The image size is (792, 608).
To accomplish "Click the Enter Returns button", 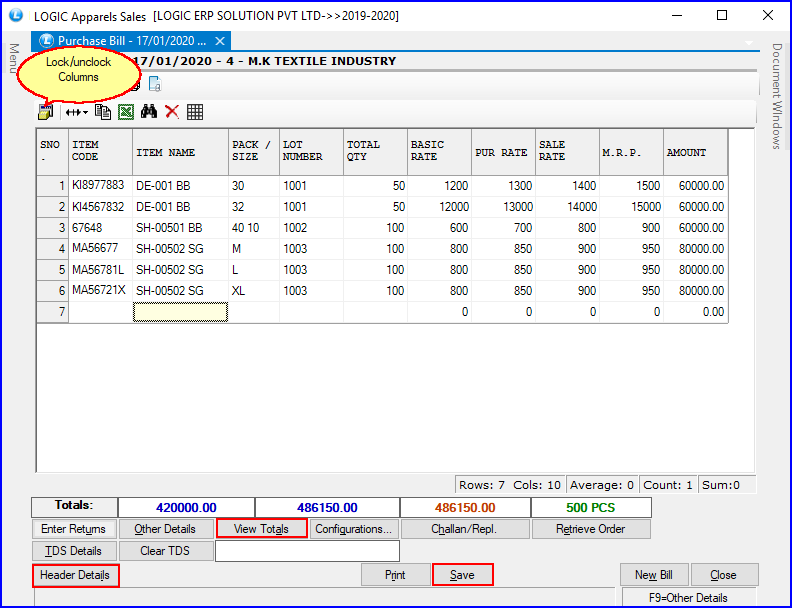I will pos(74,529).
